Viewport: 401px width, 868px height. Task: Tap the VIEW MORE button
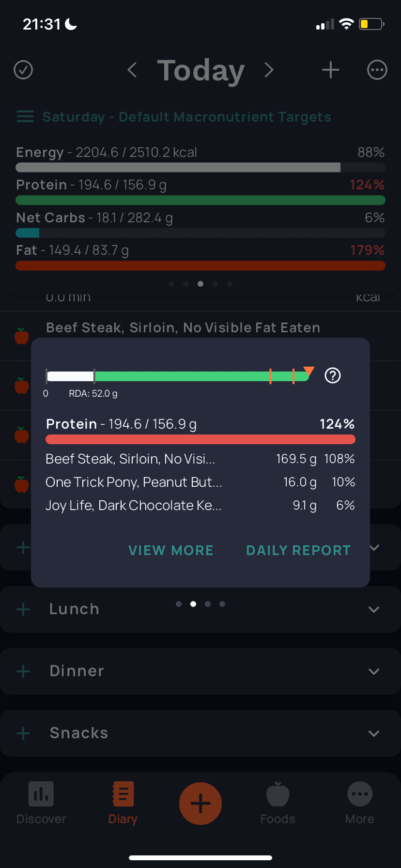point(171,550)
